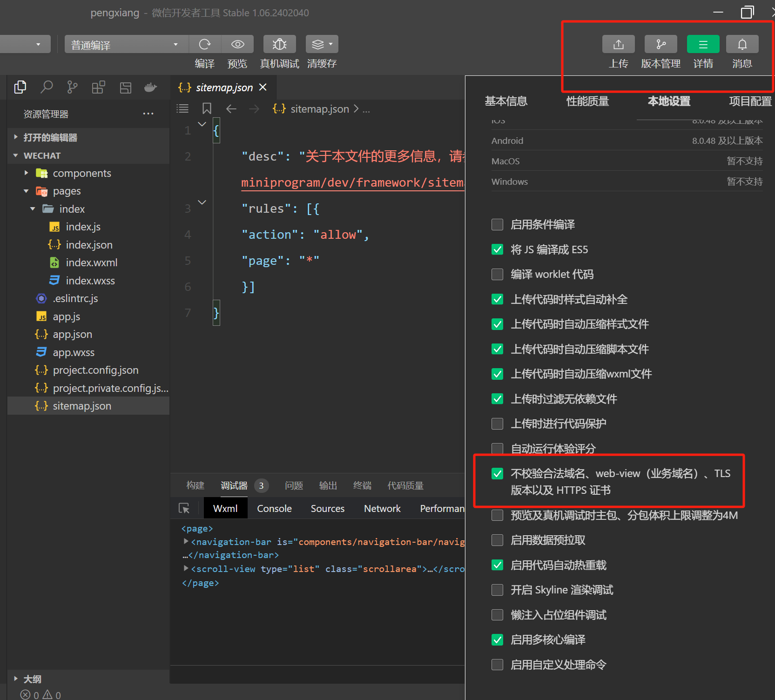Click the warning count status icon
775x700 pixels.
[x=47, y=695]
